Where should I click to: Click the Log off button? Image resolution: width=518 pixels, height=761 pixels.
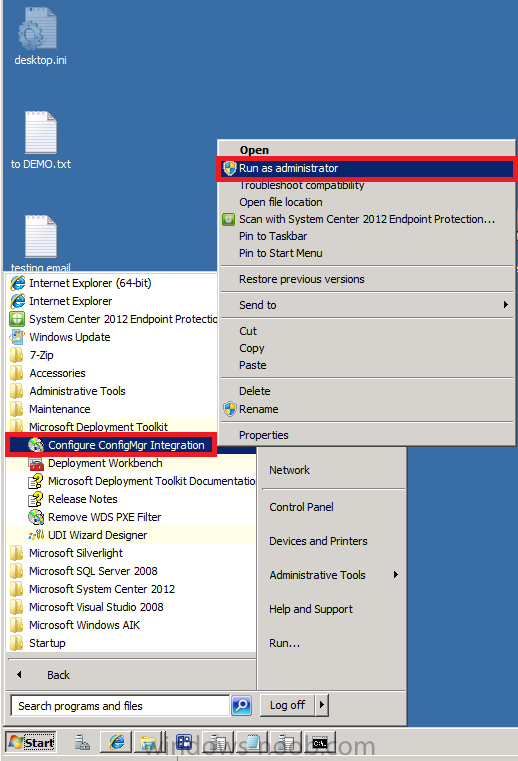click(x=287, y=705)
